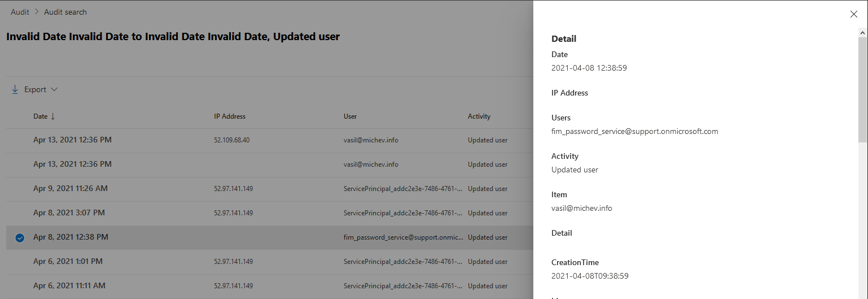Click the vasil@michev.info Item value
This screenshot has width=868, height=299.
581,208
